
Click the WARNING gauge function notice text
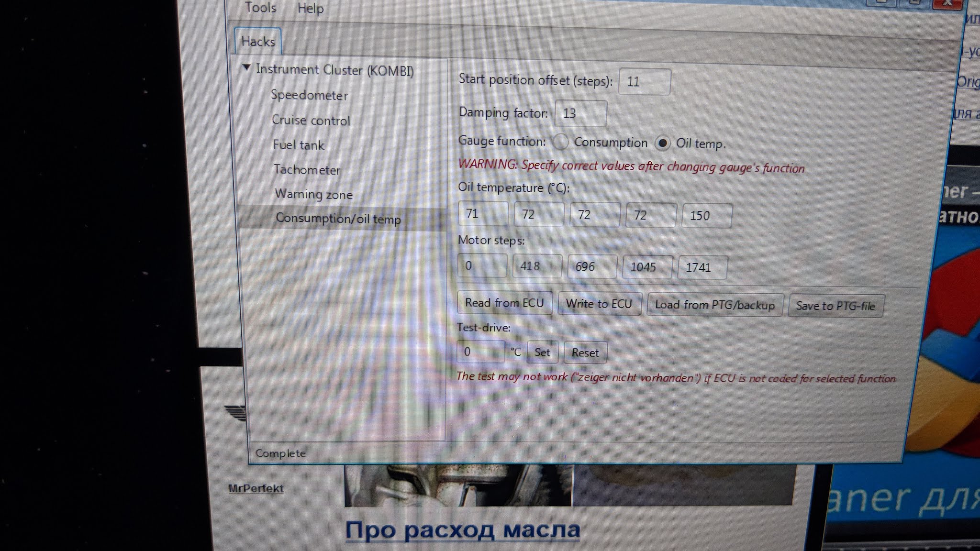click(632, 166)
